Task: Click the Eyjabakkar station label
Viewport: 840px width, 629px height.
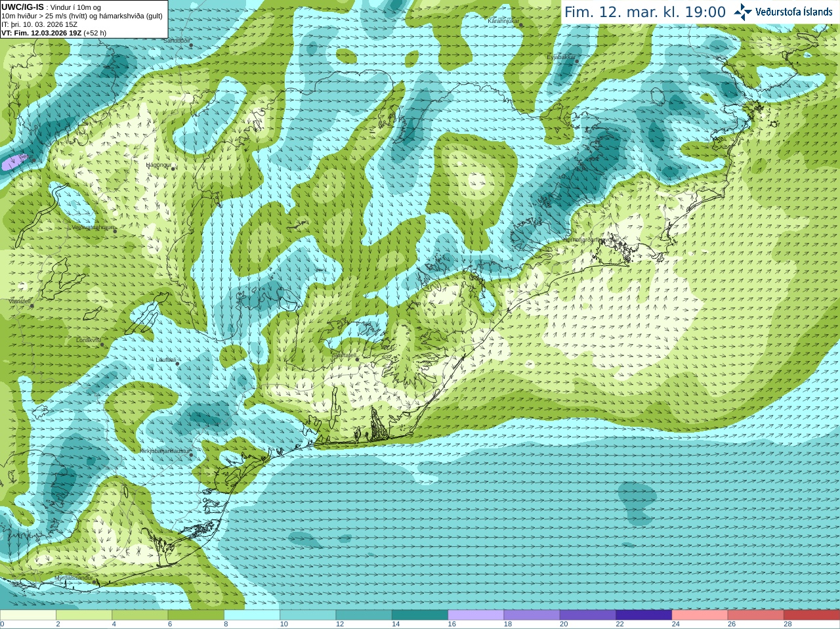Action: (x=561, y=57)
